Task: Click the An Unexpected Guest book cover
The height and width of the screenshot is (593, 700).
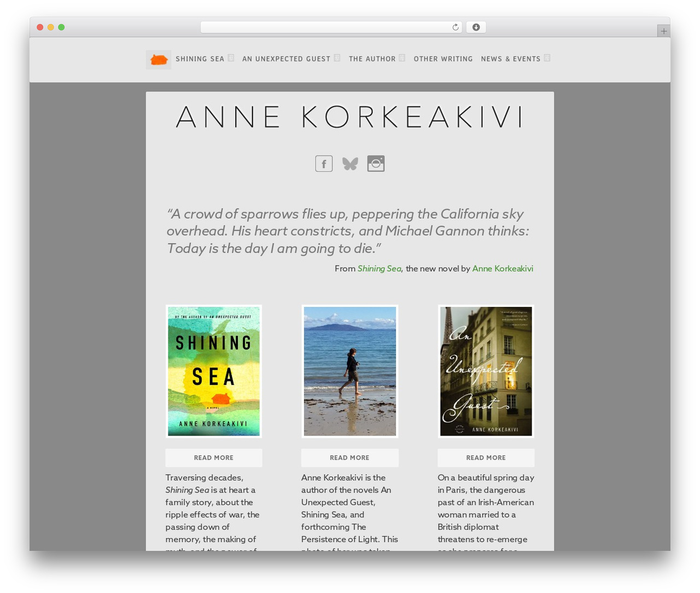Action: [486, 371]
